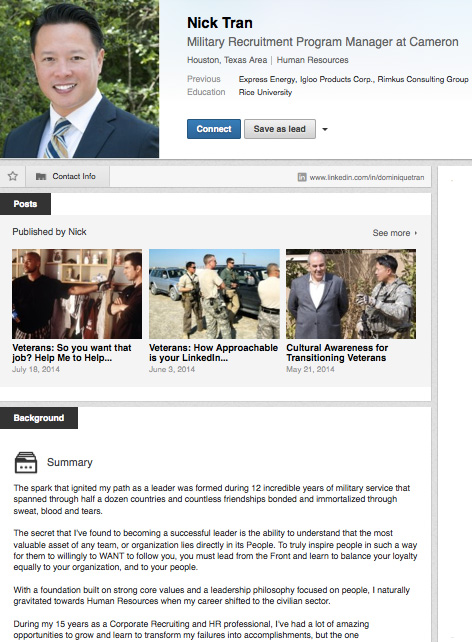Select the Posts section header
This screenshot has height=642, width=472.
click(25, 204)
